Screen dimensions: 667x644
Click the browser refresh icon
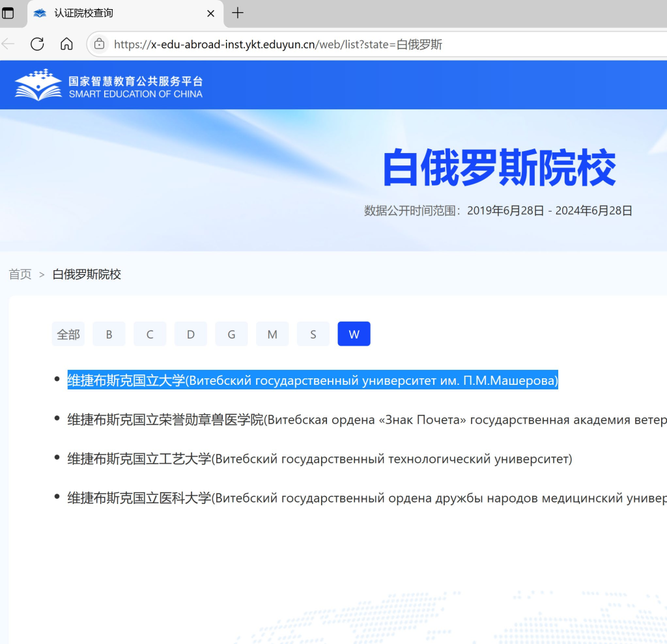(37, 44)
